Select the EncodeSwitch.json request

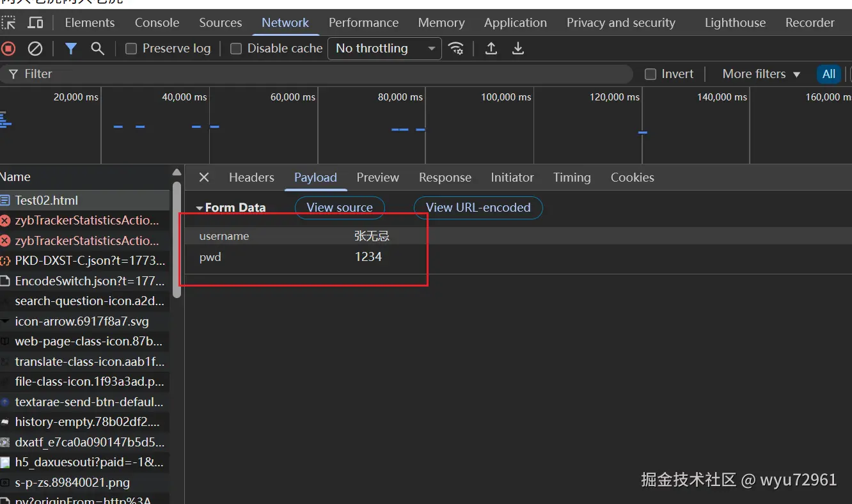(x=84, y=281)
